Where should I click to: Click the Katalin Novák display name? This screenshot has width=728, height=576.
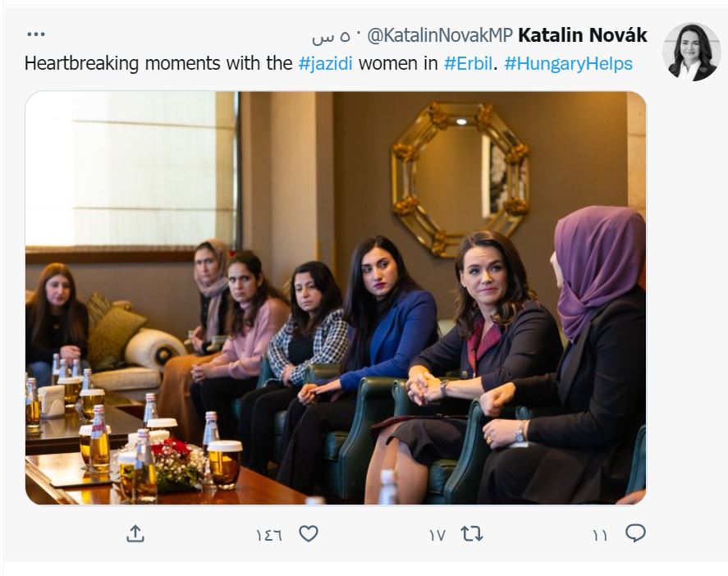coord(582,35)
